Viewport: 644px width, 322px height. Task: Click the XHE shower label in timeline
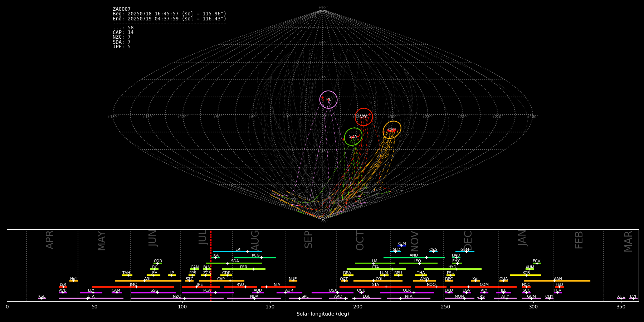click(x=621, y=297)
